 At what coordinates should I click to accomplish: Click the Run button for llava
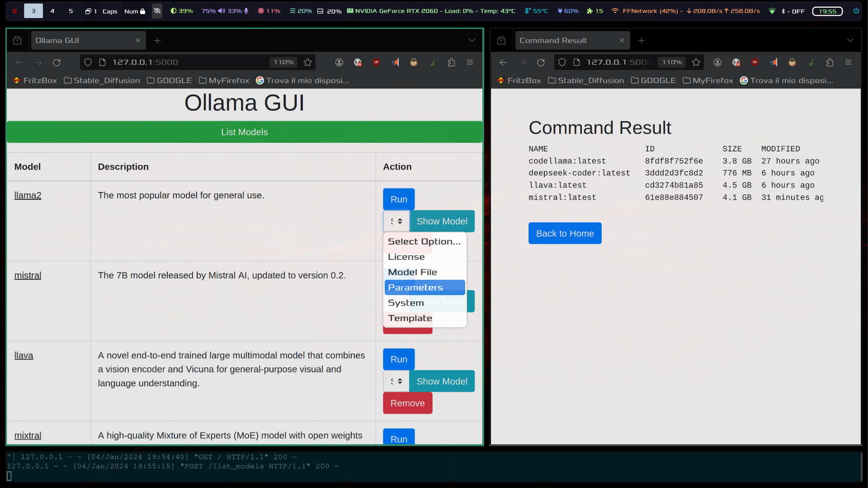pos(399,359)
